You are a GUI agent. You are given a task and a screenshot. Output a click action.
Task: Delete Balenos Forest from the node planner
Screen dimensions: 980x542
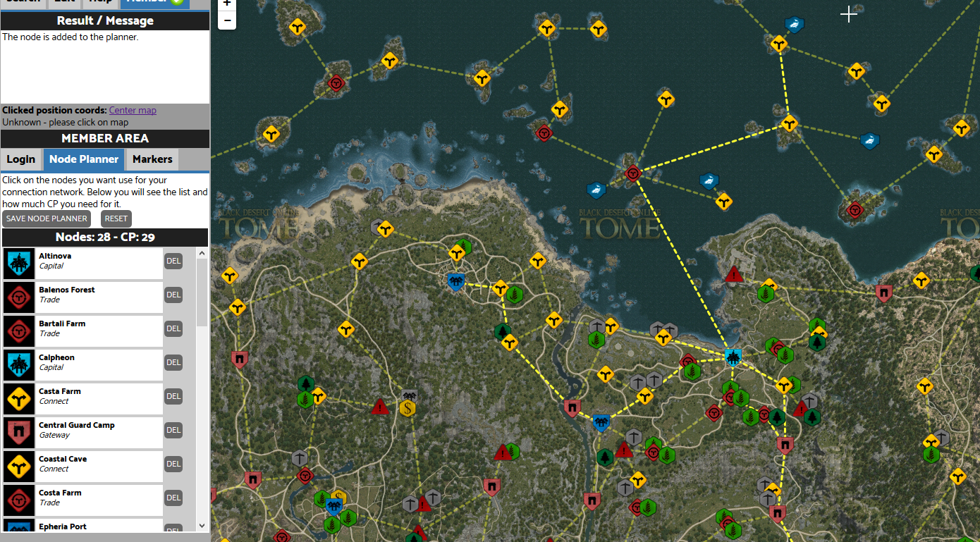[173, 295]
